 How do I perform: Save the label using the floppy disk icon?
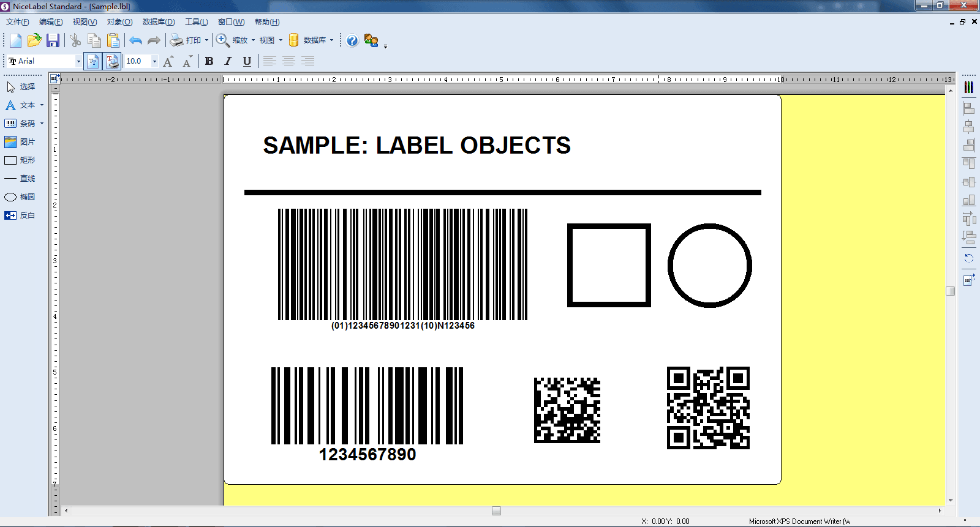[53, 40]
